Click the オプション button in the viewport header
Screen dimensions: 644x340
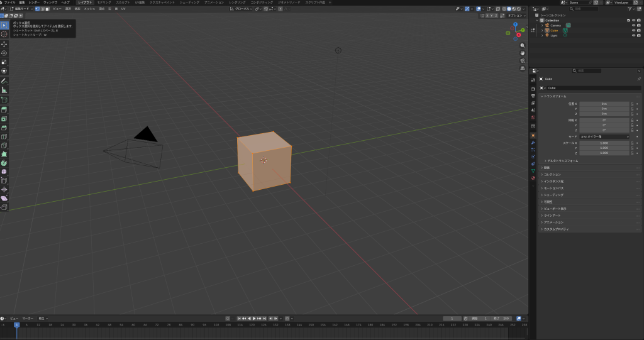pos(515,15)
